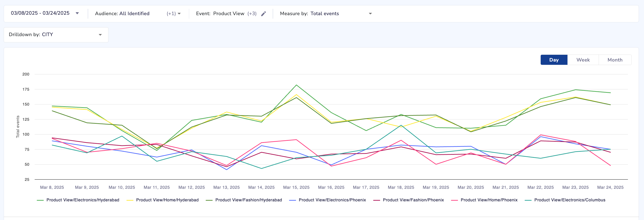
Task: Expand the Drilldown by CITY selector
Action: coord(100,35)
